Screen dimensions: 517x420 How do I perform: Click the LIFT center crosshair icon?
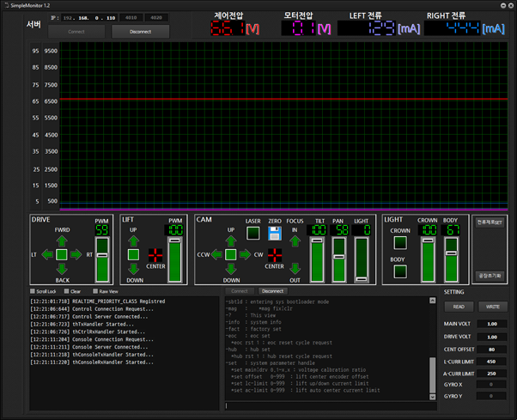click(x=155, y=254)
